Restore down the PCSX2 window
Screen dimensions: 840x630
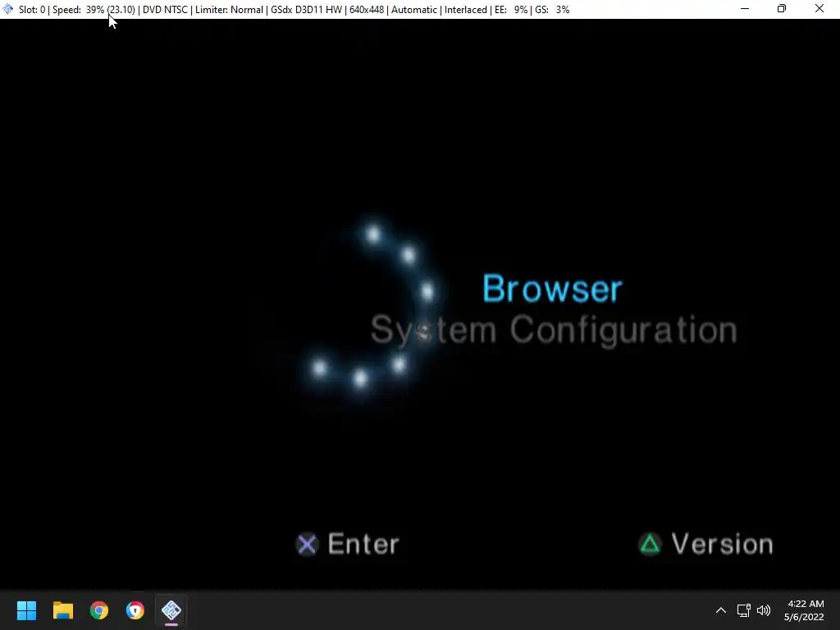tap(782, 9)
